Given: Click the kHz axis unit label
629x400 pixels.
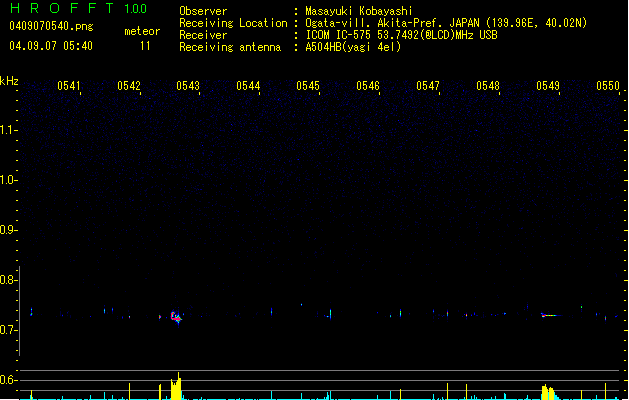Looking at the screenshot, I should click(9, 81).
